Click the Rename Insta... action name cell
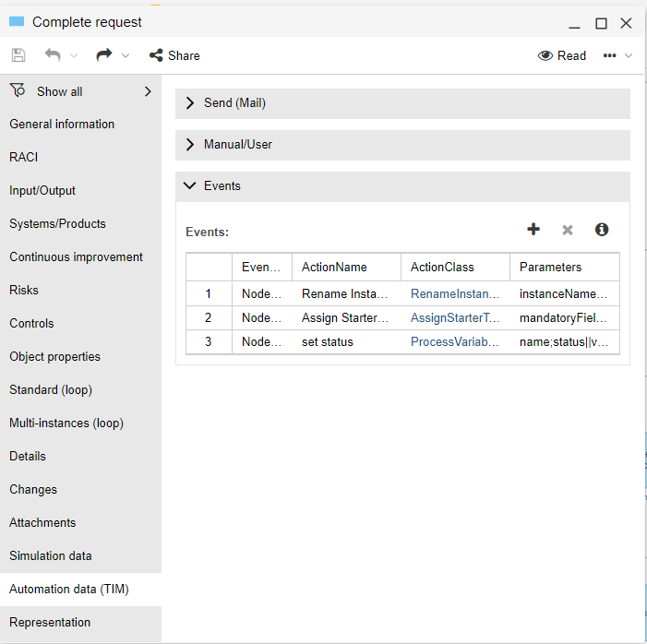 coord(347,293)
